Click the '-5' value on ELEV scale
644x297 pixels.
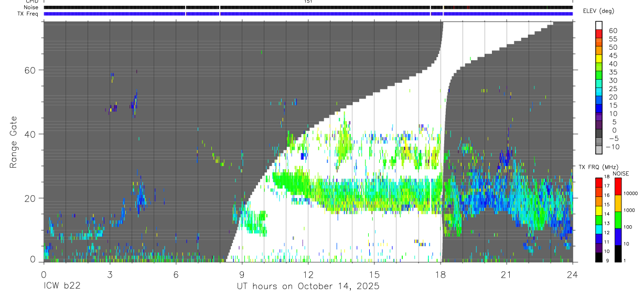pyautogui.click(x=613, y=138)
